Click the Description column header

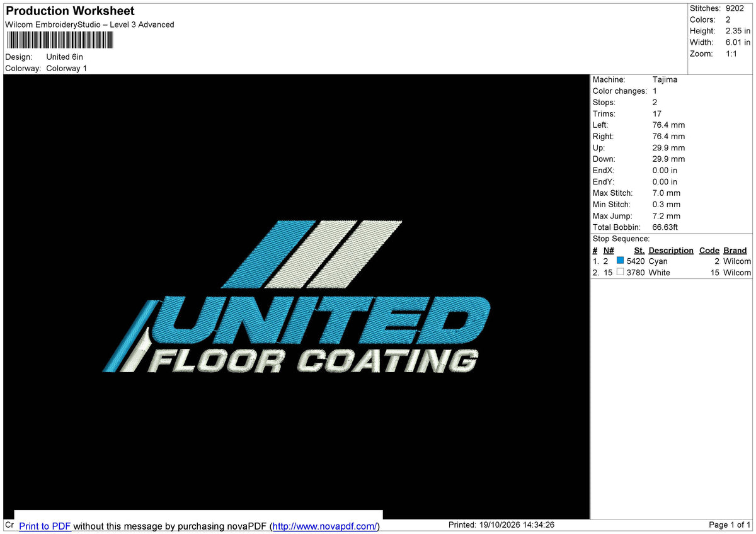671,250
